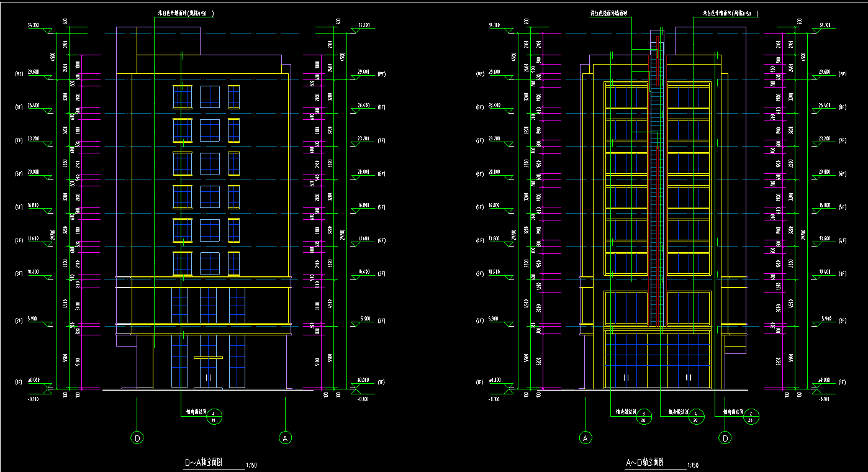This screenshot has height=472, width=868.
Task: Select axis bubble D under the A~D elevation
Action: point(725,438)
